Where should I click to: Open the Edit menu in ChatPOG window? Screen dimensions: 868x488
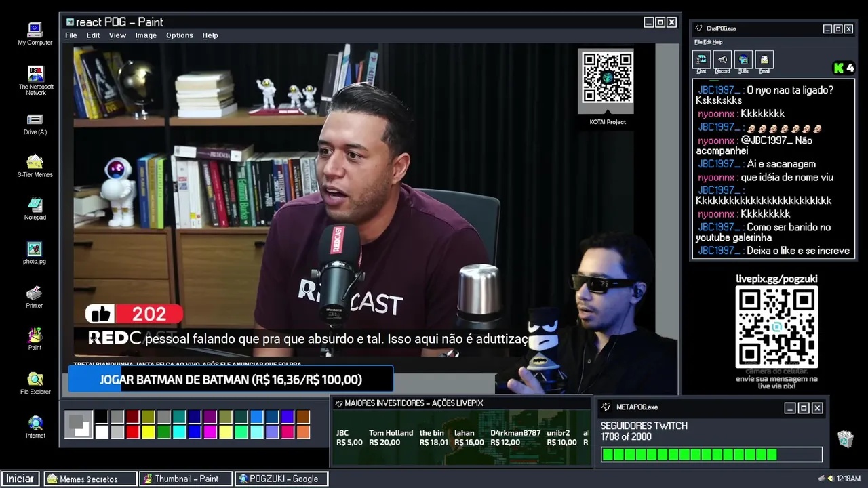[707, 42]
